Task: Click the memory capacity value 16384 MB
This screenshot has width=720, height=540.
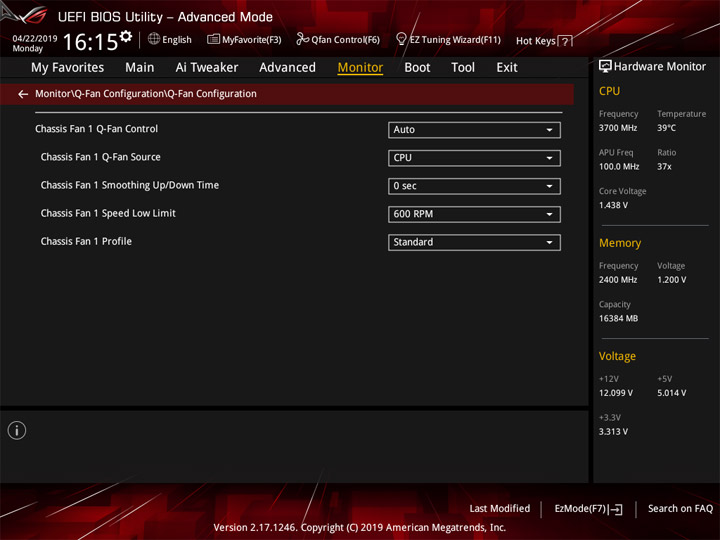Action: (619, 318)
